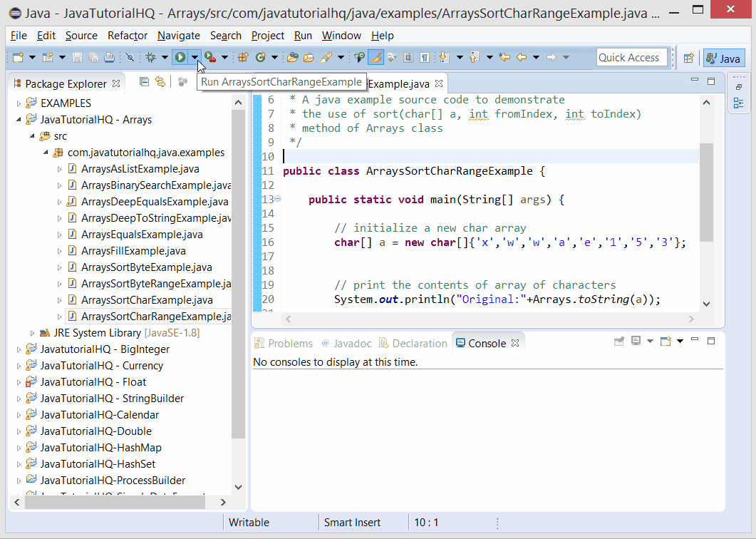Click the Open Console icon
756x539 pixels.
click(666, 342)
